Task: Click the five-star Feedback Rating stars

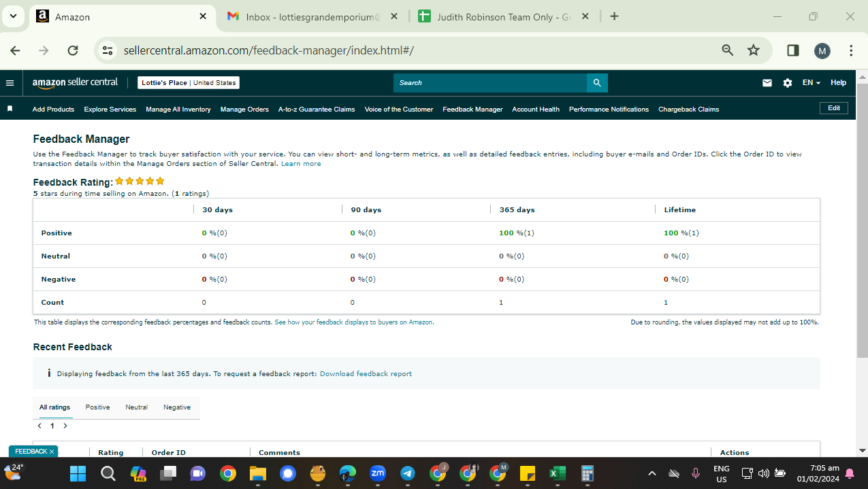Action: tap(140, 181)
